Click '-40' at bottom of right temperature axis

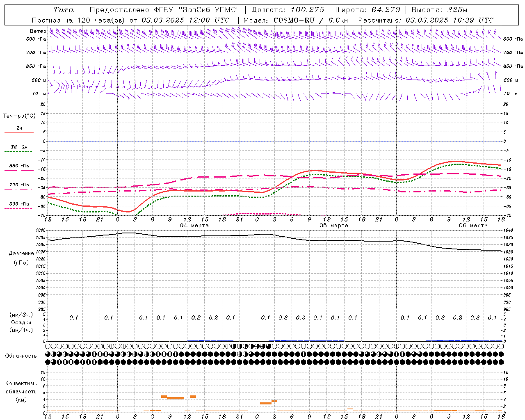(x=507, y=216)
